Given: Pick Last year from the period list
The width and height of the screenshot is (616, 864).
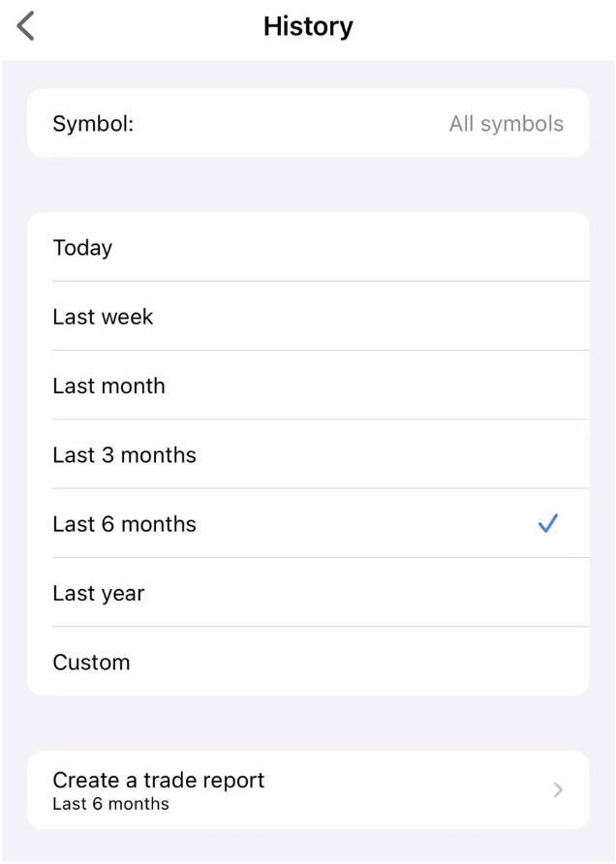Looking at the screenshot, I should (x=98, y=594).
